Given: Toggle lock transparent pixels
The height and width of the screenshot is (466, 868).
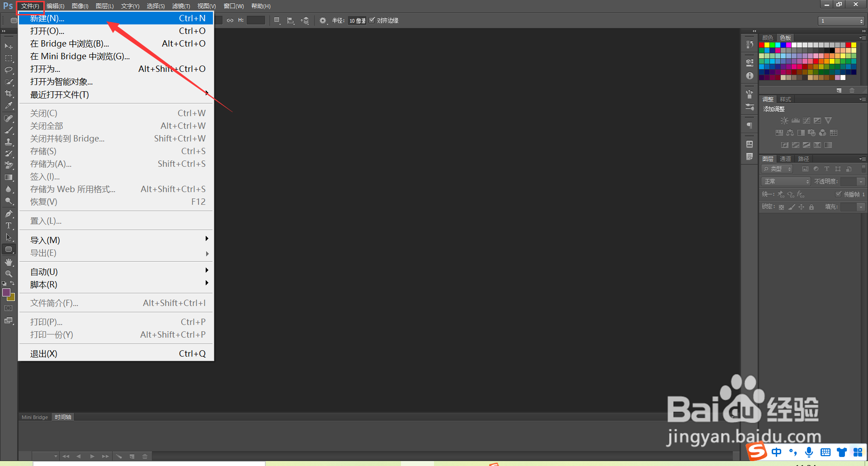Looking at the screenshot, I should (x=781, y=207).
